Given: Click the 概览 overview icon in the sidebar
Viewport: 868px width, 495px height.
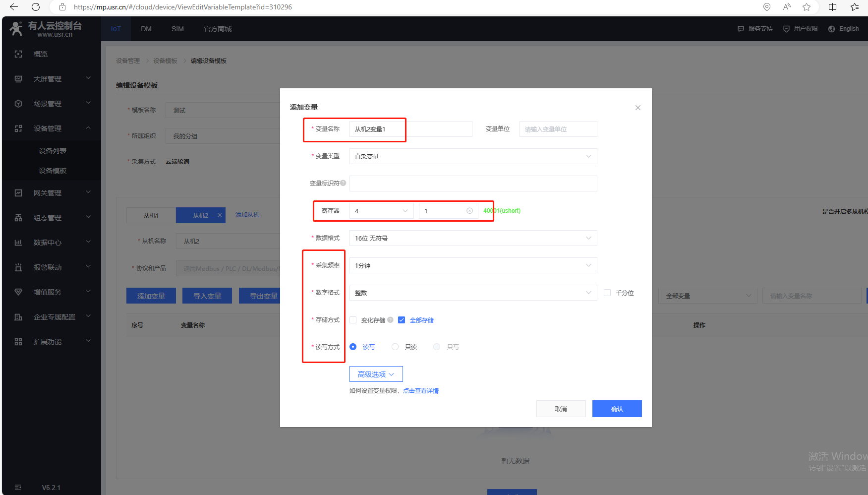Looking at the screenshot, I should point(18,54).
